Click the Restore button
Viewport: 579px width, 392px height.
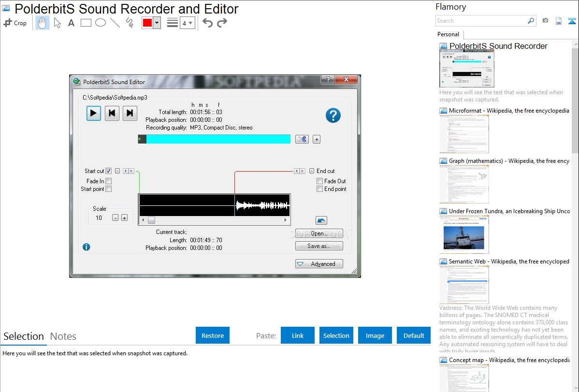(x=213, y=335)
